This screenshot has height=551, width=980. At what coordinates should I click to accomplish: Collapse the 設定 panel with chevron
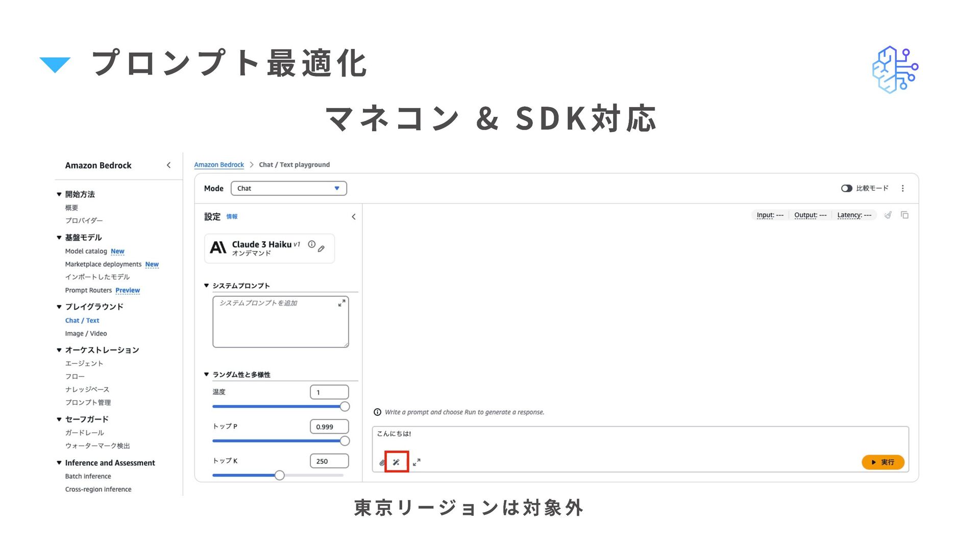pos(353,217)
